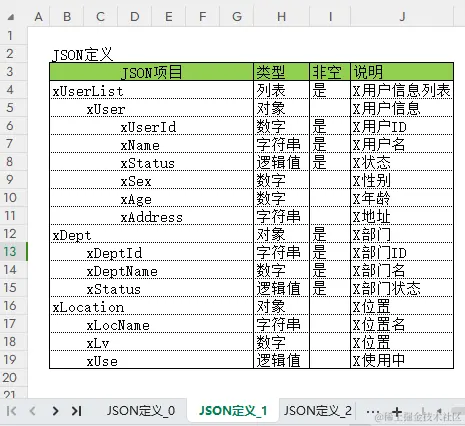Select the xLocation cell
Viewport: 465px width, 426px height.
click(x=151, y=306)
